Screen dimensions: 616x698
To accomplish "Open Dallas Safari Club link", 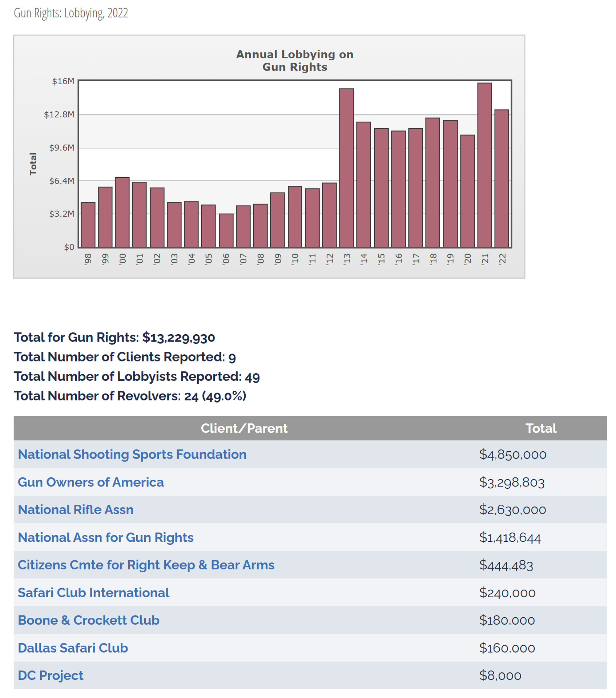I will pyautogui.click(x=73, y=648).
